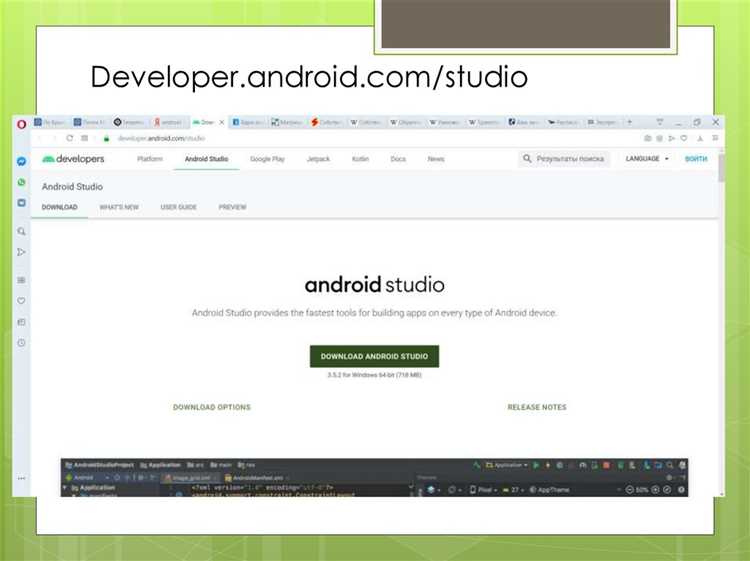
Task: Click the developer.android.com/studio address bar
Action: pos(161,138)
